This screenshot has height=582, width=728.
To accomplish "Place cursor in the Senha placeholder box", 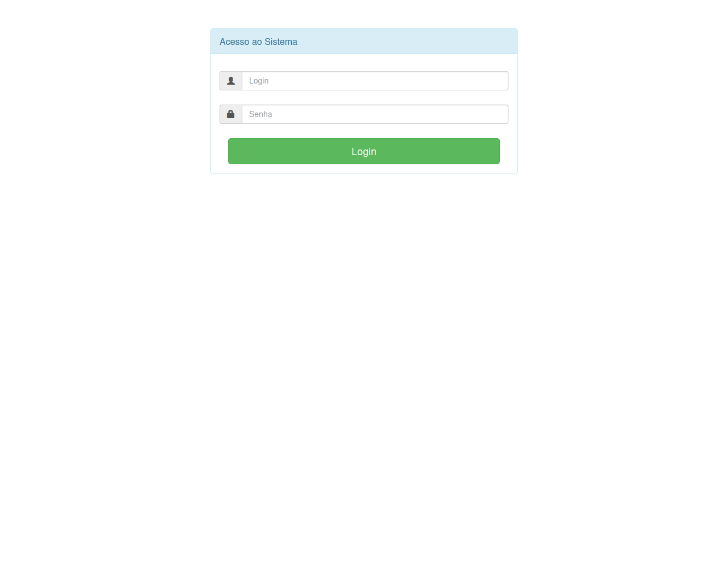I will pyautogui.click(x=375, y=114).
